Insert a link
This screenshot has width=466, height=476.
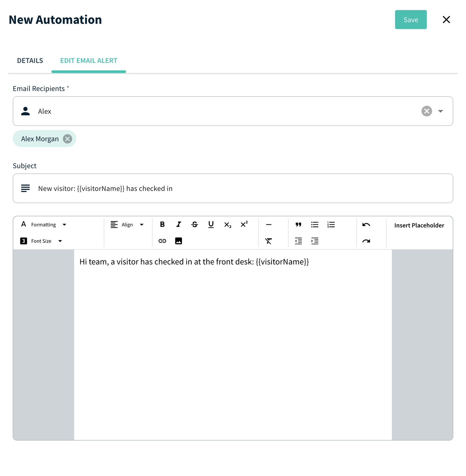click(x=162, y=241)
